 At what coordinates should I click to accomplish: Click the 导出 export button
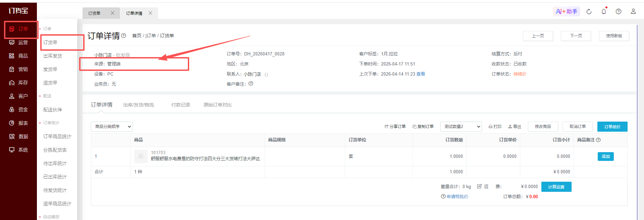515,127
